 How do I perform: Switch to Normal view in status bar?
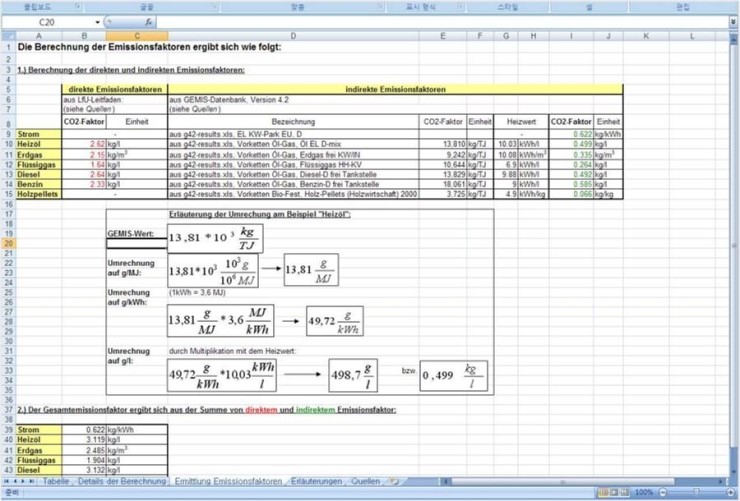coord(604,493)
